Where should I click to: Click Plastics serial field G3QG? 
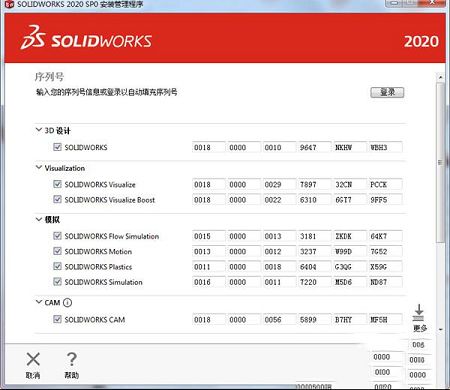click(x=350, y=267)
